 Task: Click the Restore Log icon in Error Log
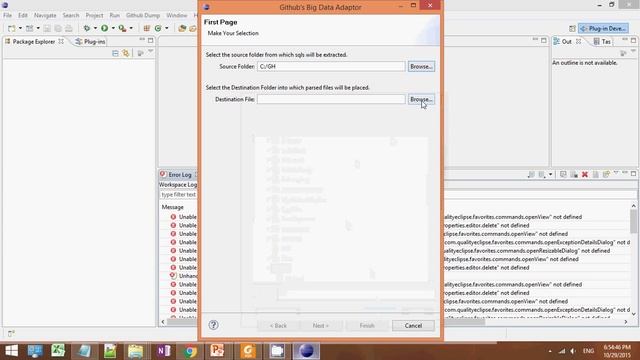point(606,175)
